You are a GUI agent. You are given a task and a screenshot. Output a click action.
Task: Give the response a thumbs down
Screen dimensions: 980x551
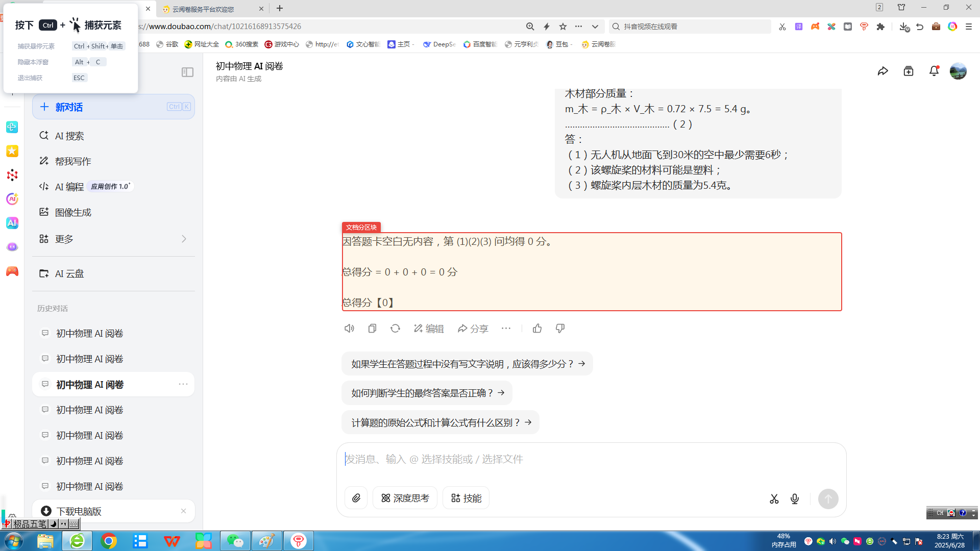(560, 329)
